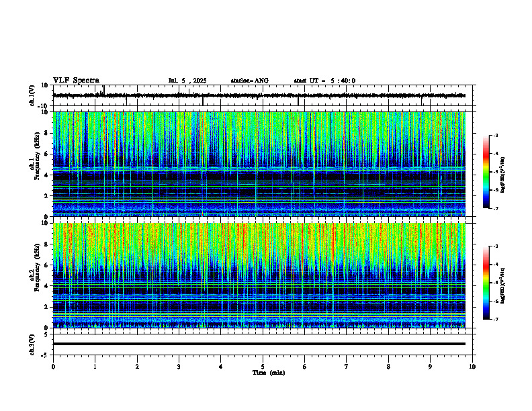Click the "-7" label on the ch.2 color bar
This screenshot has height=411, width=532.
pyautogui.click(x=496, y=319)
